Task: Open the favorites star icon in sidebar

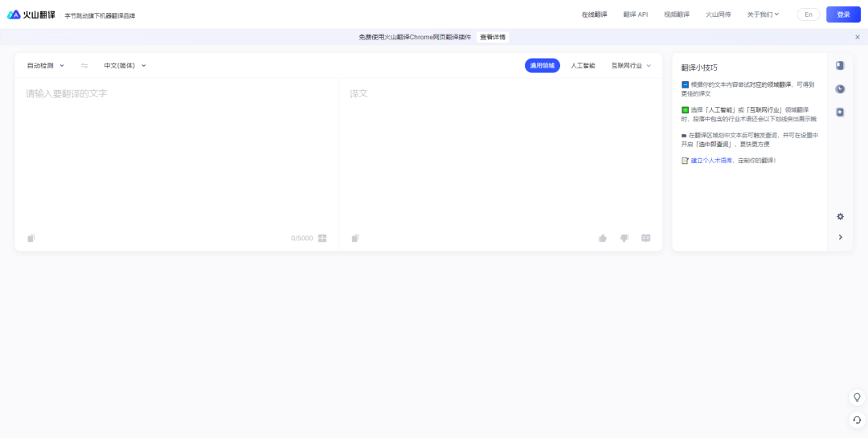Action: (840, 112)
